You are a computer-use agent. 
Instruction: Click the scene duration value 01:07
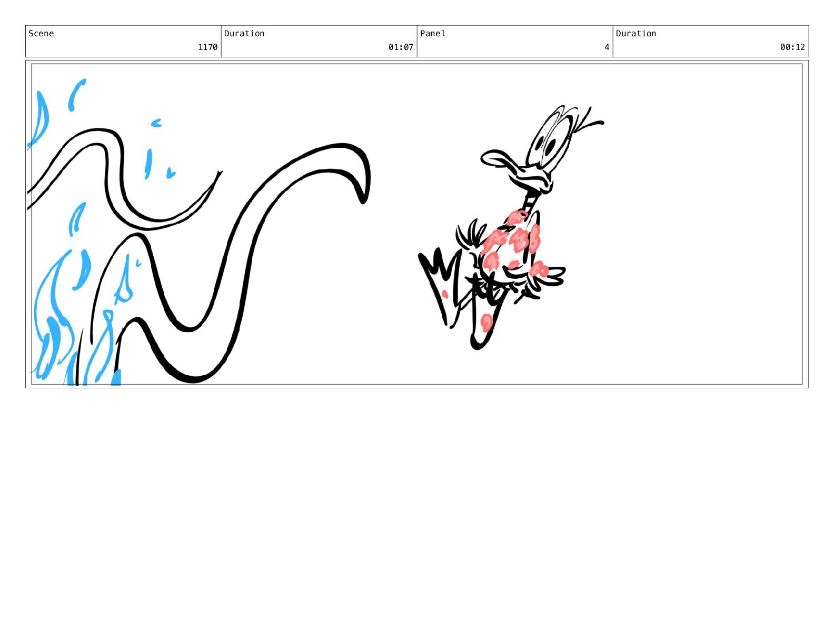pos(401,47)
